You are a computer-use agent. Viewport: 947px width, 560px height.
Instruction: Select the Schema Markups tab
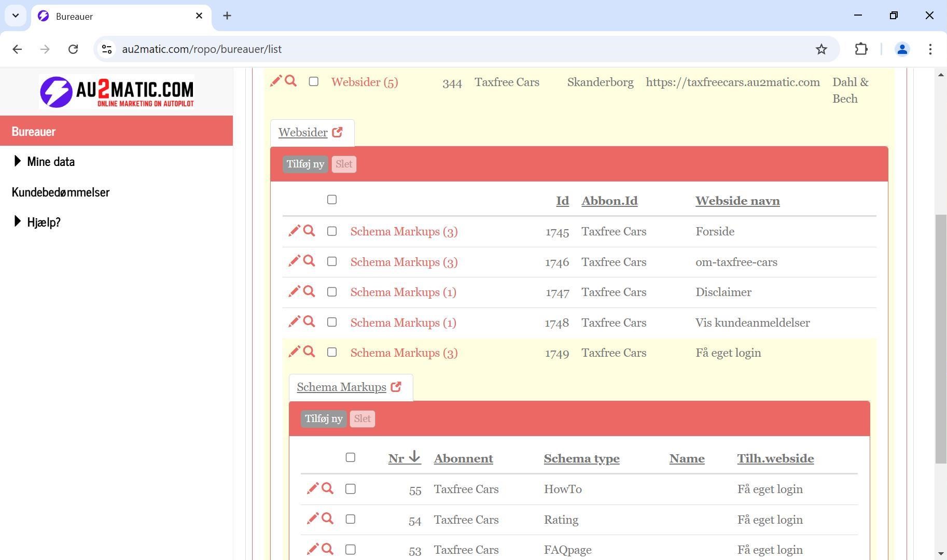click(342, 387)
